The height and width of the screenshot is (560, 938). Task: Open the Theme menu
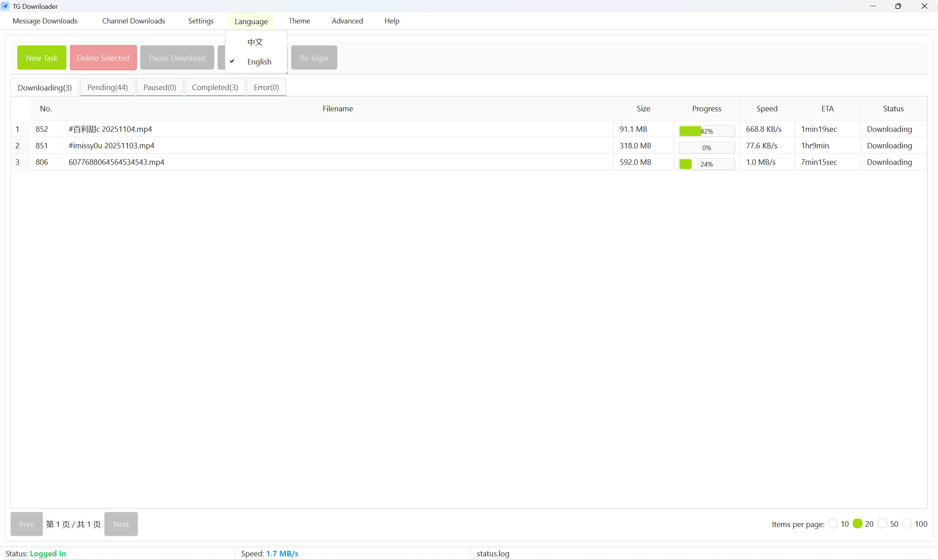[x=299, y=21]
